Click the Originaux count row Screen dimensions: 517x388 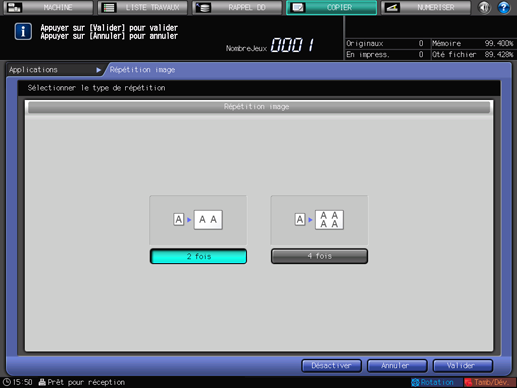385,43
